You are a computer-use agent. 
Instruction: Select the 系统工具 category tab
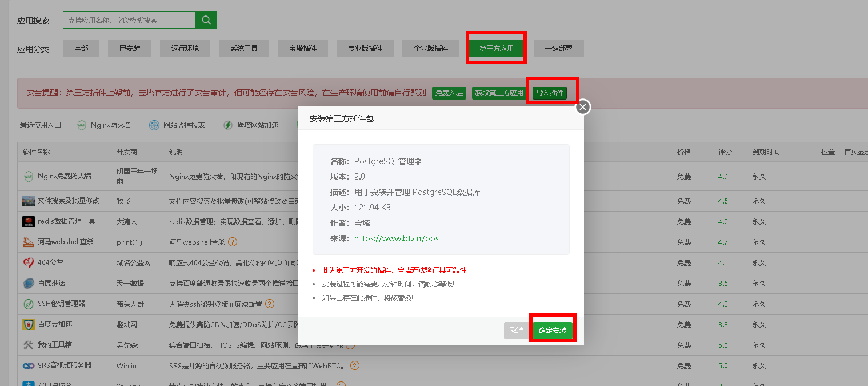click(x=244, y=49)
